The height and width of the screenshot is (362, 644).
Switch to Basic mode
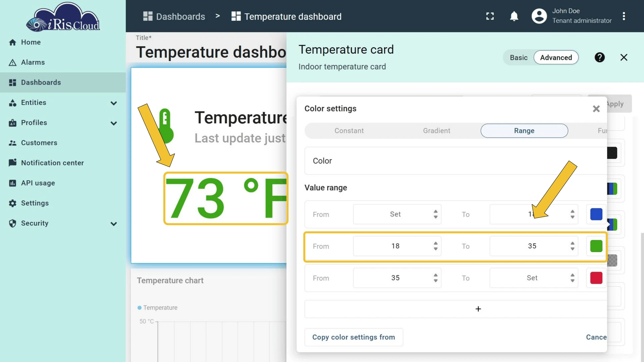519,58
